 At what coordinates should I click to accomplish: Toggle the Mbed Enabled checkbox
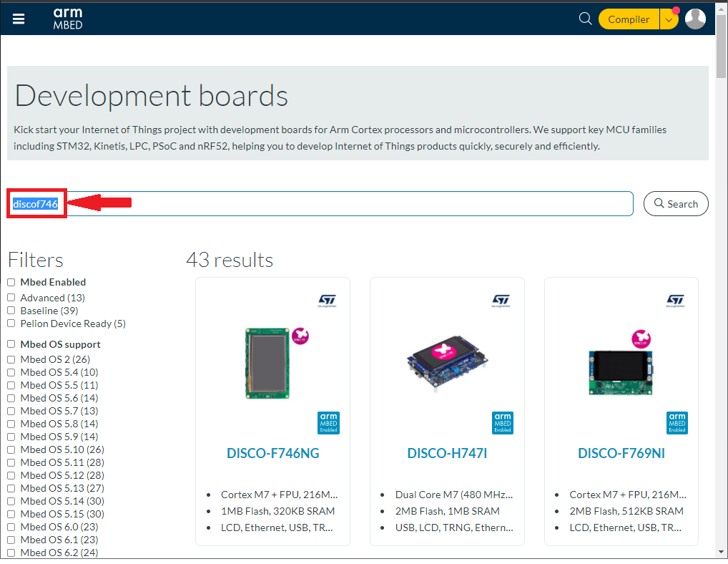(11, 282)
